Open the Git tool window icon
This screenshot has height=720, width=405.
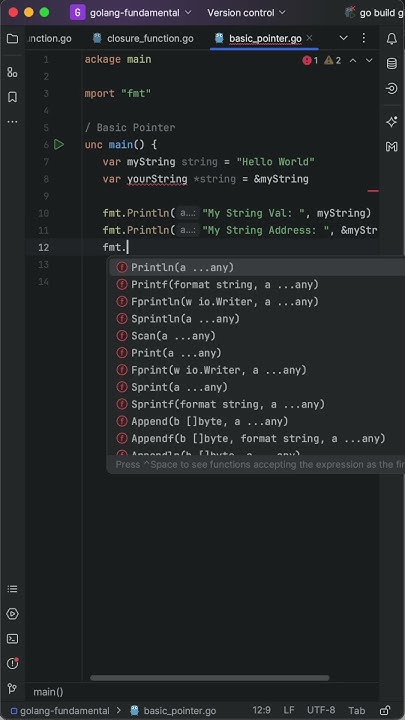[x=12, y=688]
